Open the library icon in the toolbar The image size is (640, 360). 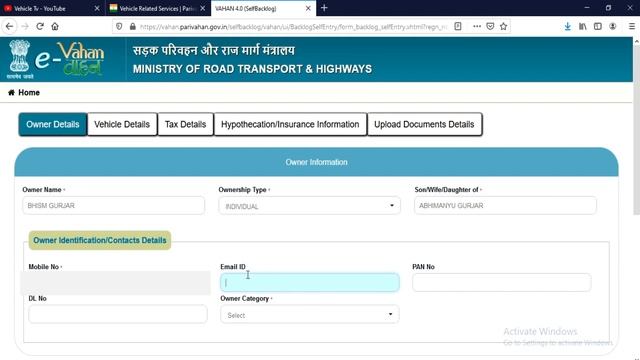point(582,27)
